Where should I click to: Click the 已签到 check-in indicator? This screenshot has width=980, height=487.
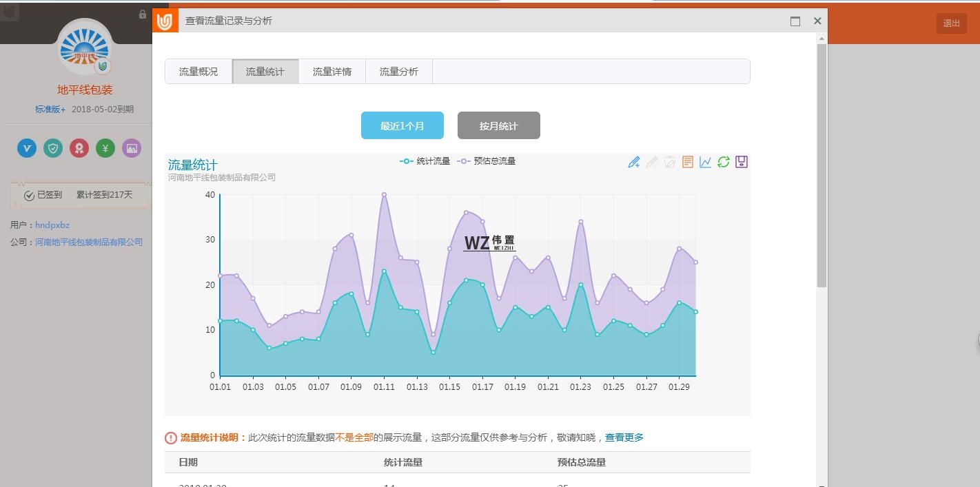pos(43,195)
